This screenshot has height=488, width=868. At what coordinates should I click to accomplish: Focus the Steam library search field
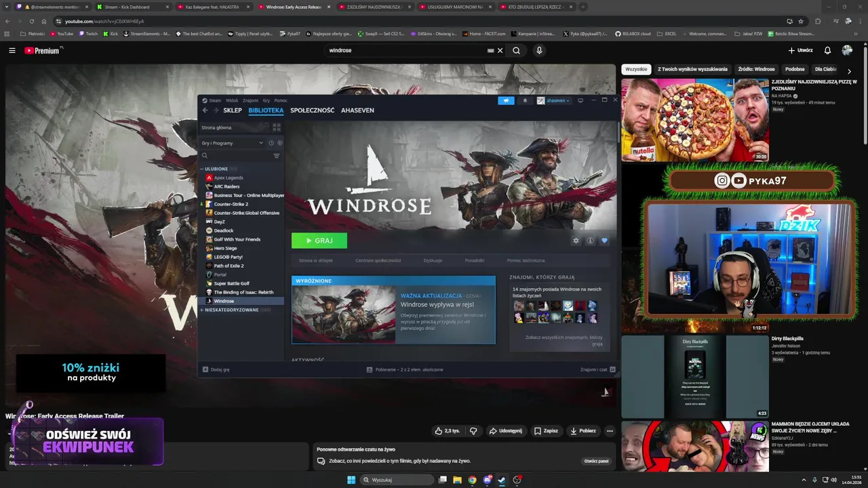235,156
